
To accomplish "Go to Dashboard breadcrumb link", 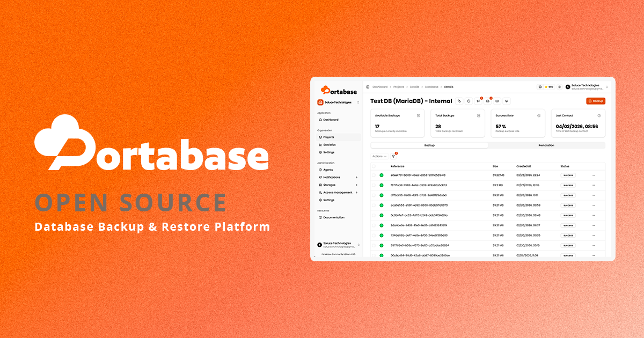I will (380, 86).
